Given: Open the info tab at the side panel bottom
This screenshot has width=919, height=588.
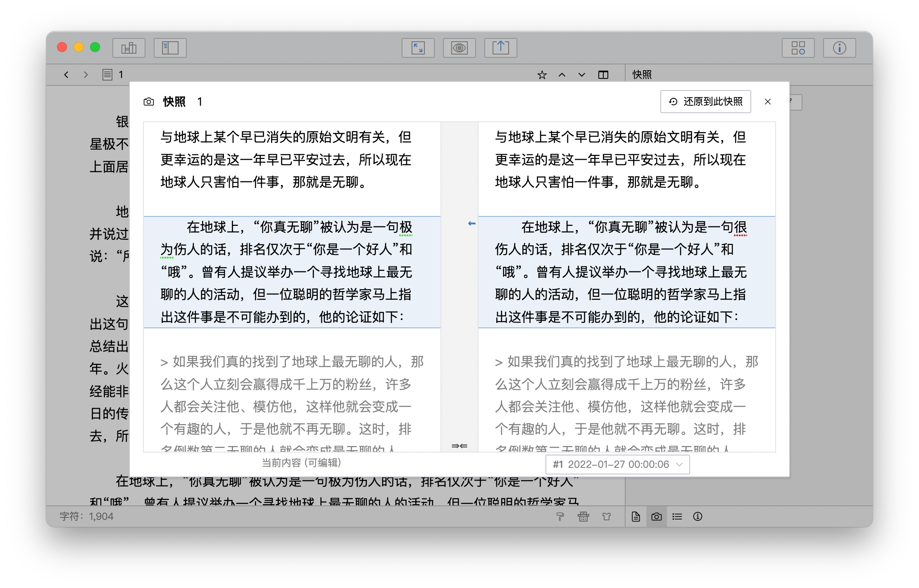Looking at the screenshot, I should point(698,517).
